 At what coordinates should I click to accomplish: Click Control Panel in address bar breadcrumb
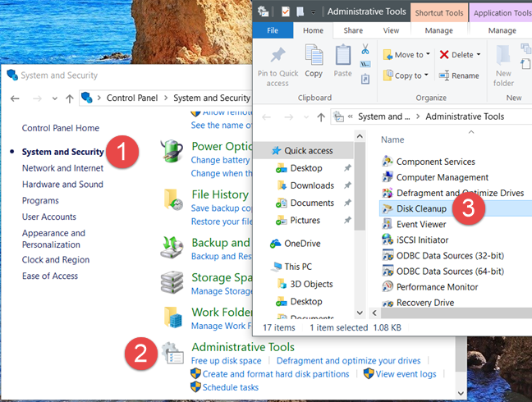[132, 98]
